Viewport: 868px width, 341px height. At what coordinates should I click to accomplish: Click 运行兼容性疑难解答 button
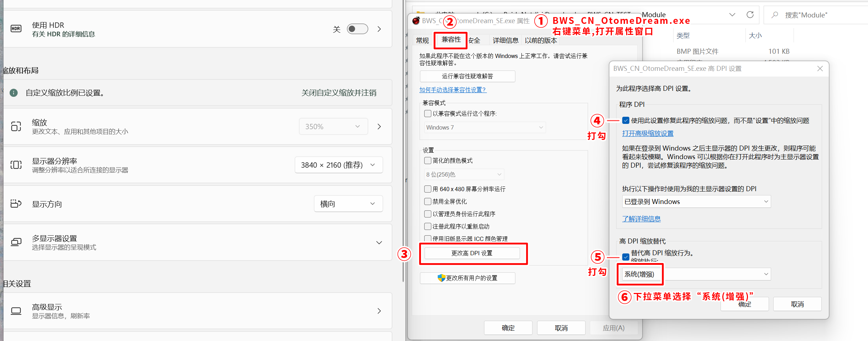(467, 76)
